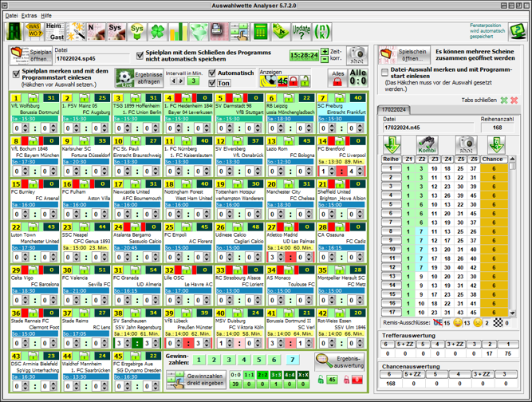The height and width of the screenshot is (402, 532).
Task: Click the green door exit icon
Action: click(x=14, y=32)
